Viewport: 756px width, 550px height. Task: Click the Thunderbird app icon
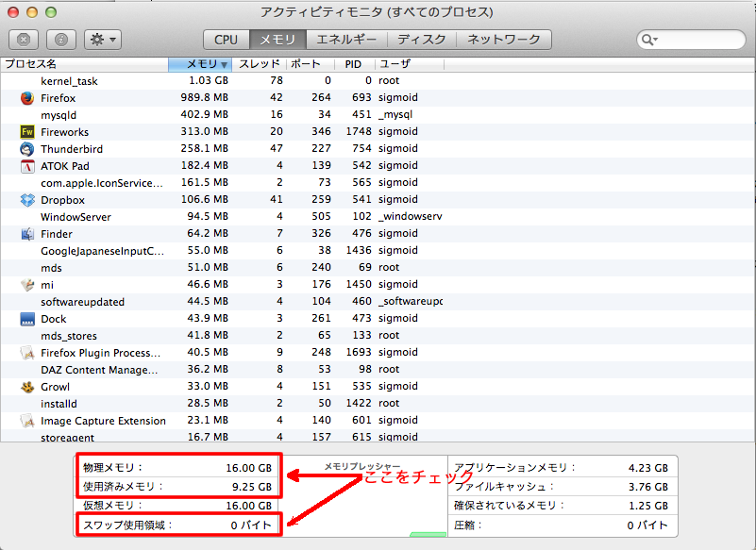27,149
